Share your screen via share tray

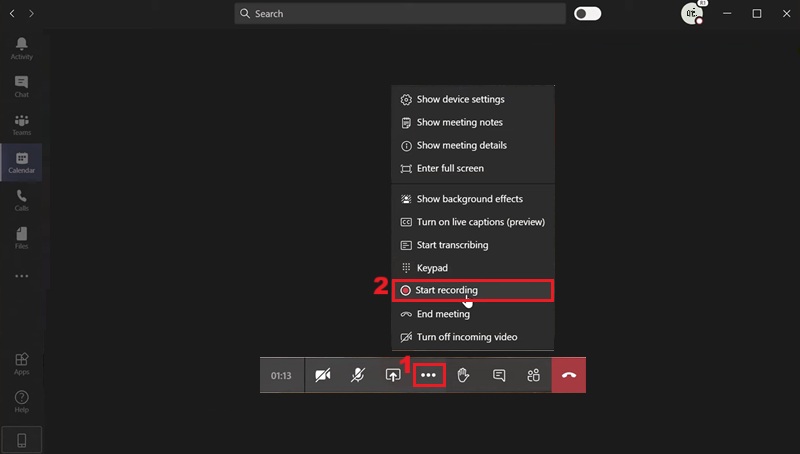(393, 375)
